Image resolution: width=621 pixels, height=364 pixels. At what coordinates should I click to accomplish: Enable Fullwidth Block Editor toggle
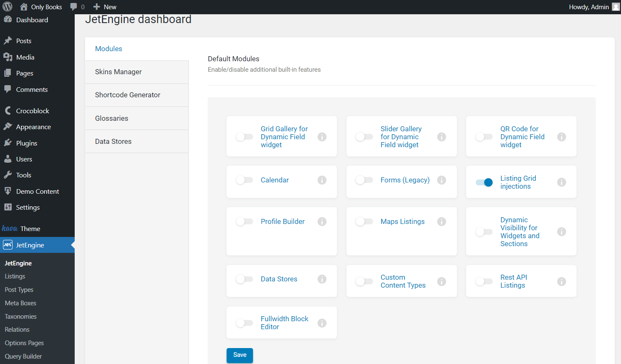pos(244,323)
